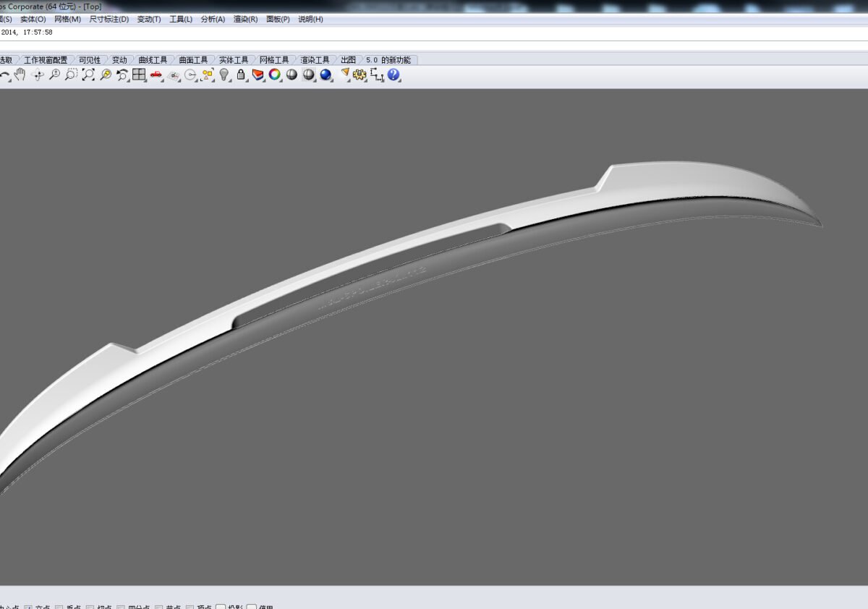
Task: Switch to the 实体工具 toolbar tab
Action: click(234, 60)
